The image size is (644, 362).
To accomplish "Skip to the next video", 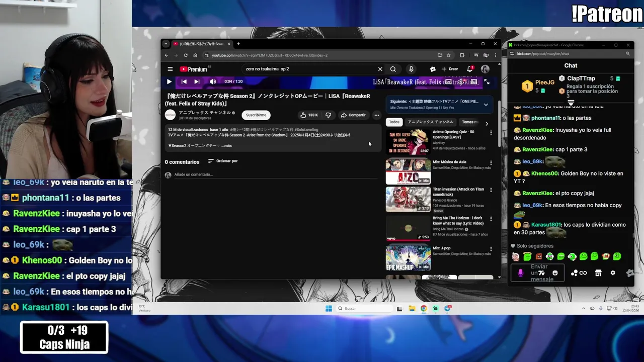I will pyautogui.click(x=197, y=81).
